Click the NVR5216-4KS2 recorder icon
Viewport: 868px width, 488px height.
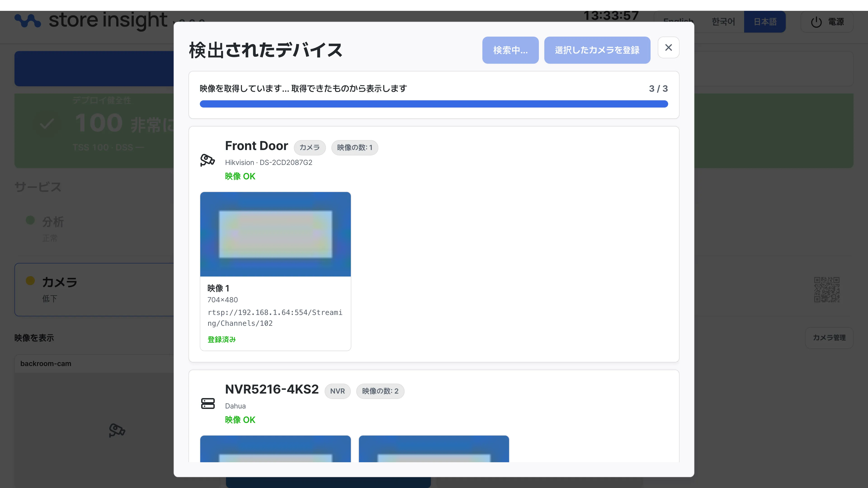[208, 404]
